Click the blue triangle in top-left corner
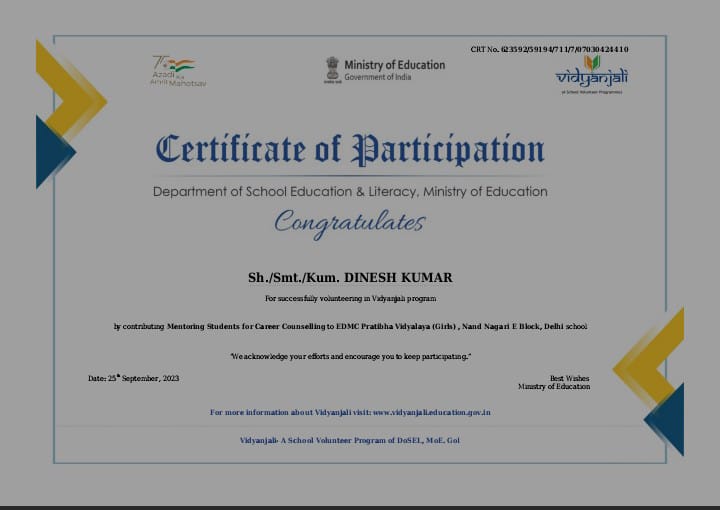Image resolution: width=720 pixels, height=510 pixels. coord(52,152)
